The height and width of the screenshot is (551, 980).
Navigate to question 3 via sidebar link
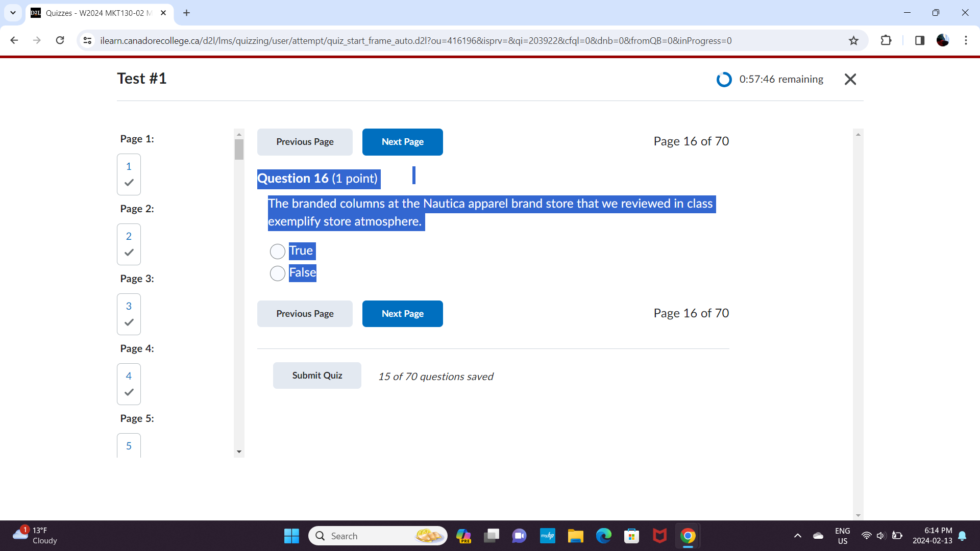click(x=128, y=306)
